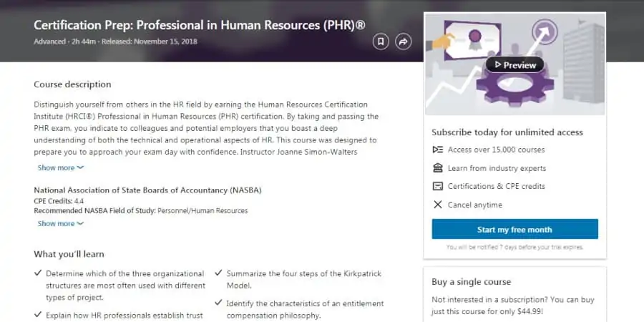Screen dimensions: 644x322
Task: Bookmark this course with the save icon
Action: tap(381, 42)
